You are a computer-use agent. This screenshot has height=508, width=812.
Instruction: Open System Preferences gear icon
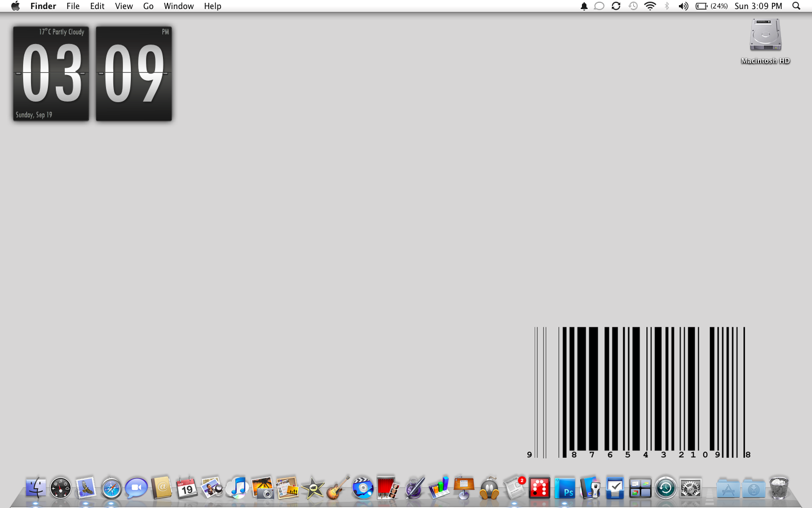(x=690, y=488)
